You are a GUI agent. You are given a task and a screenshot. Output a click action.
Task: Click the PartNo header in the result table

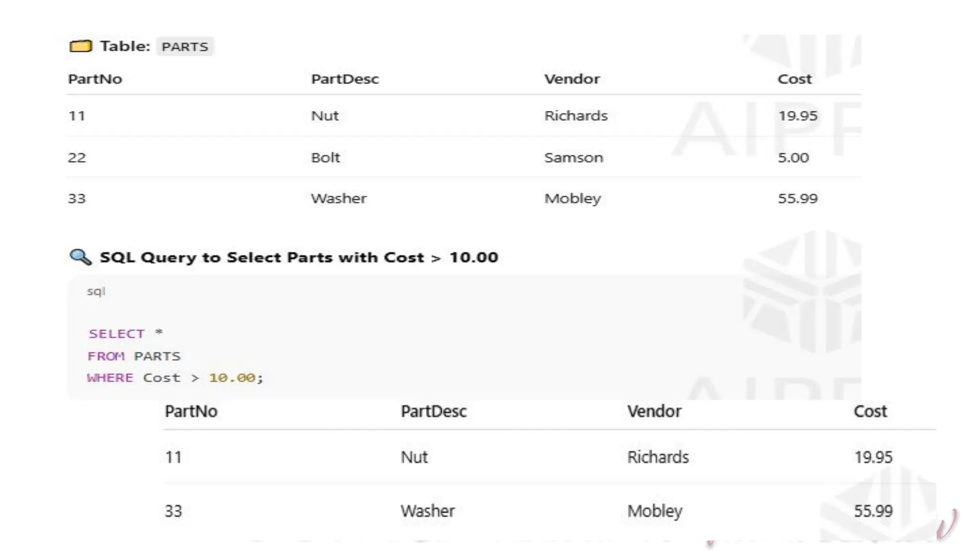coord(191,411)
